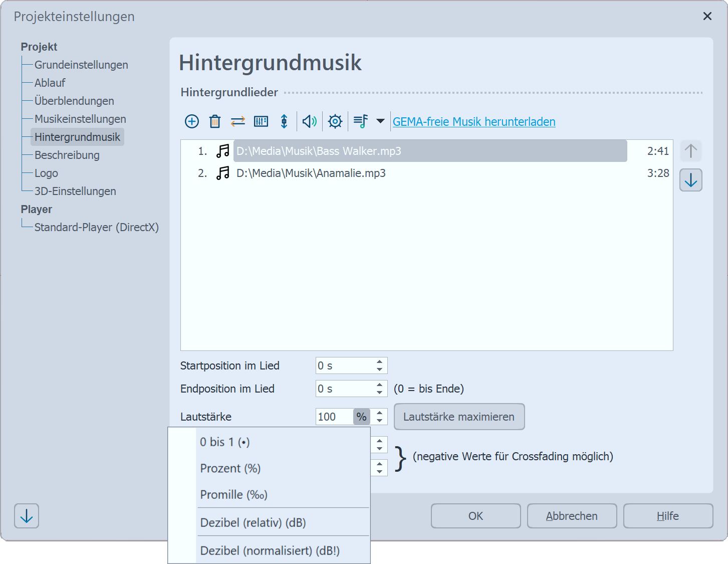The image size is (728, 564).
Task: Click the speaker playback icon
Action: (x=309, y=121)
